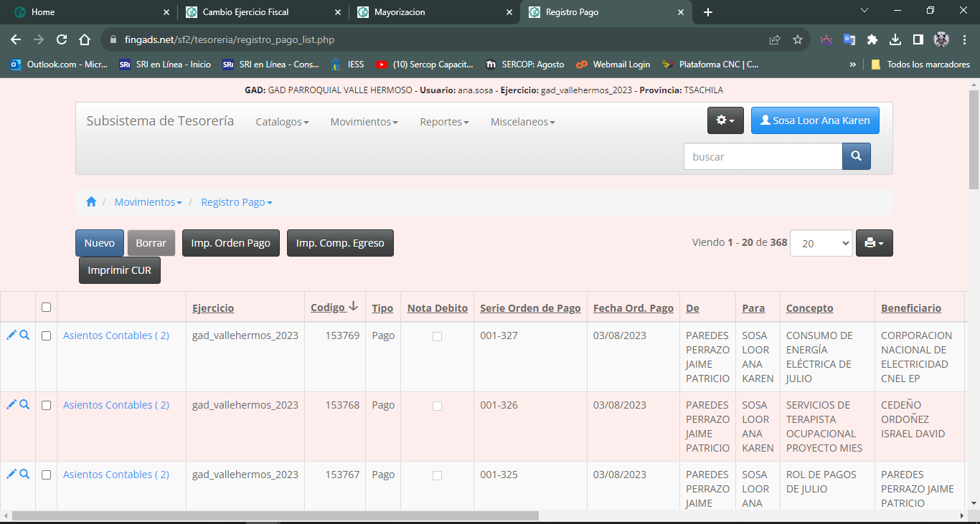Image resolution: width=980 pixels, height=524 pixels.
Task: Check the select-all checkbox in table header
Action: pyautogui.click(x=46, y=308)
